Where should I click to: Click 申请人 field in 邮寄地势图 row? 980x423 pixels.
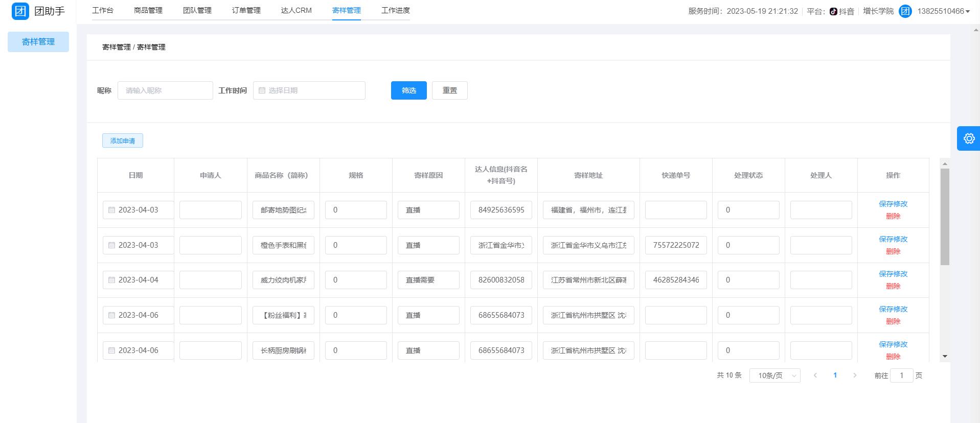(x=211, y=210)
